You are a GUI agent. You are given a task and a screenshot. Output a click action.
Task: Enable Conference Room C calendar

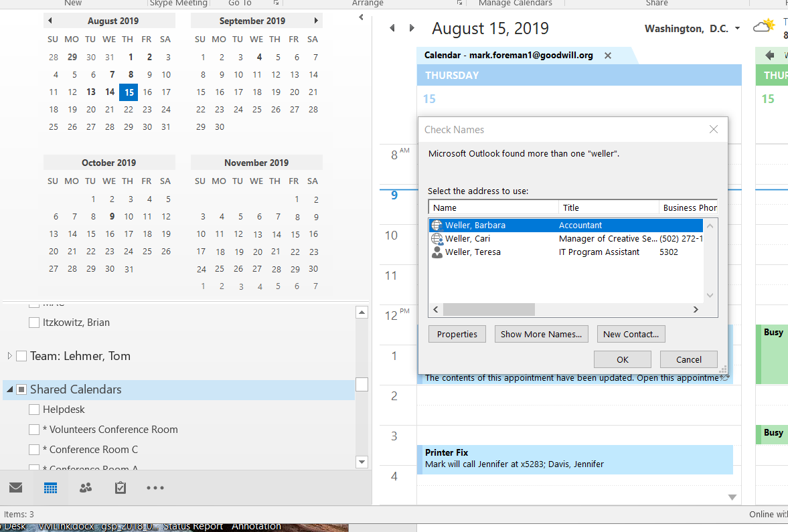pyautogui.click(x=34, y=450)
